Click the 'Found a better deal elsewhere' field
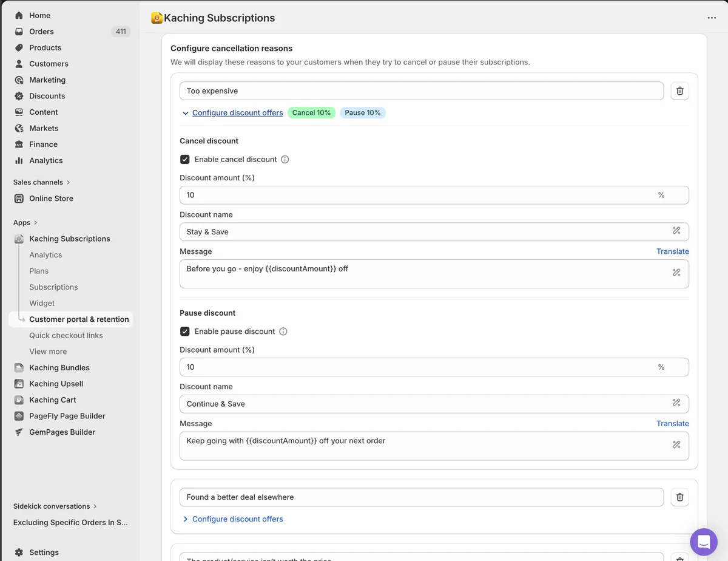The width and height of the screenshot is (728, 561). click(422, 497)
